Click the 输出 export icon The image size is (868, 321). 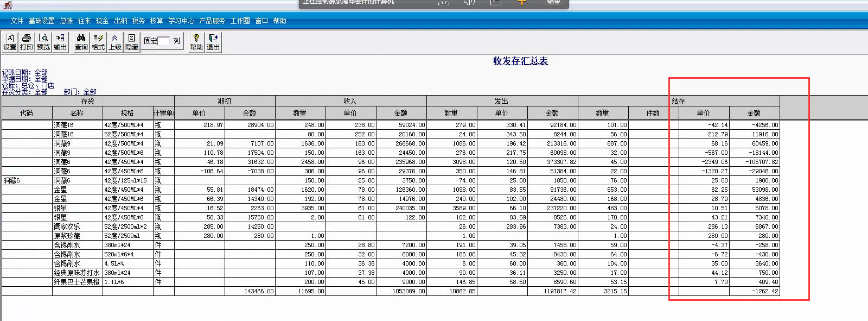point(60,42)
